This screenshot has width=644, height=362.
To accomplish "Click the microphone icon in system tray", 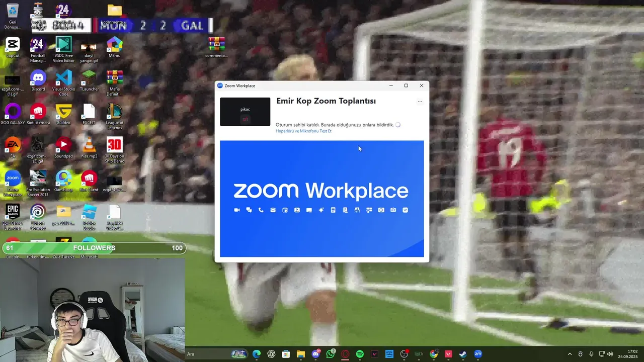I will 591,354.
